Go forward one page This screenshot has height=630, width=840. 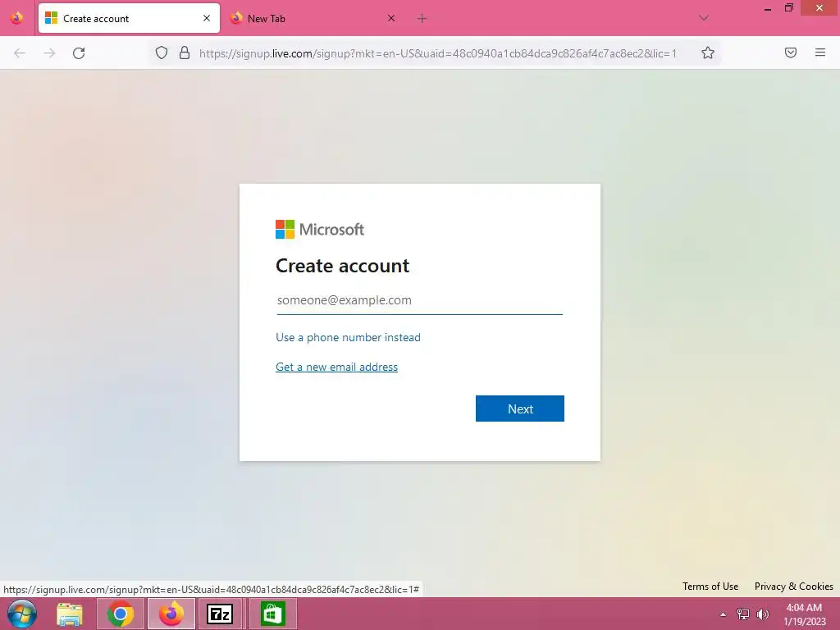(x=49, y=53)
